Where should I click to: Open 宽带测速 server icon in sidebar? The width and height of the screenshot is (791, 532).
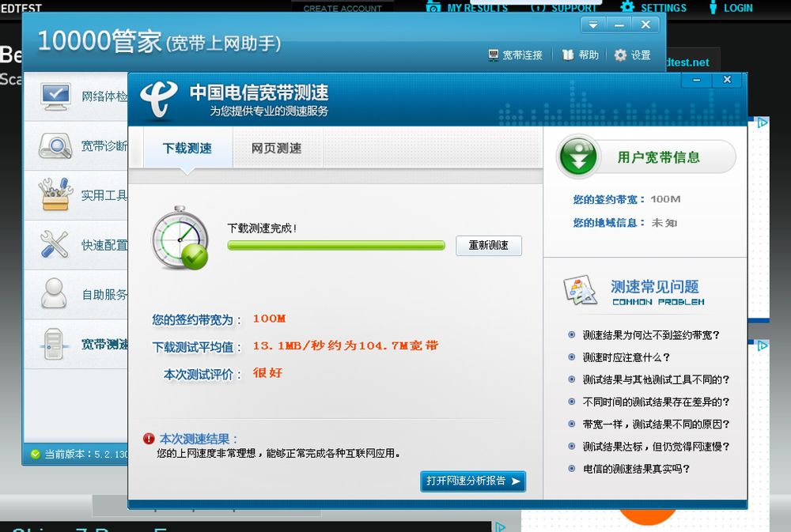[54, 343]
